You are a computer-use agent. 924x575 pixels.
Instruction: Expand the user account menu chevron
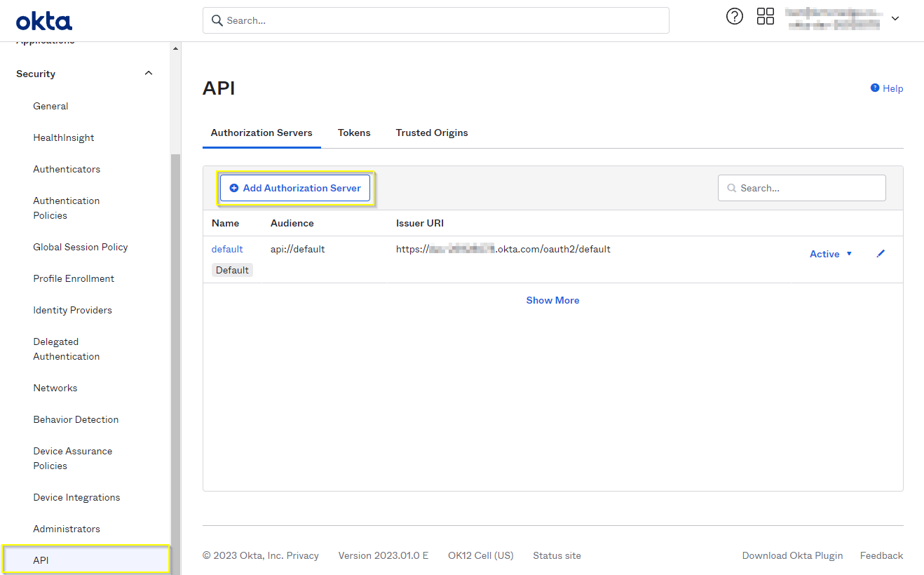tap(895, 19)
